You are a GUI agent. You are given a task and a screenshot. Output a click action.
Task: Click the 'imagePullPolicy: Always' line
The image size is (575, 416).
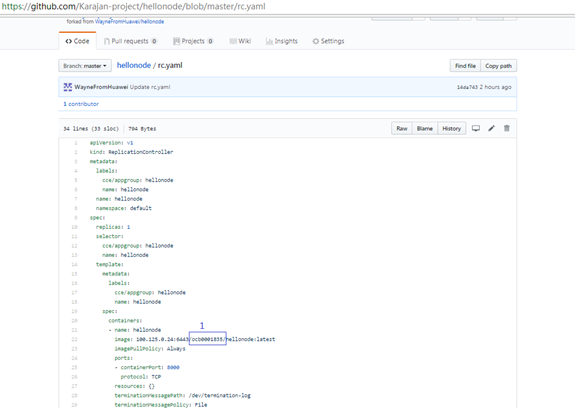[x=150, y=349]
